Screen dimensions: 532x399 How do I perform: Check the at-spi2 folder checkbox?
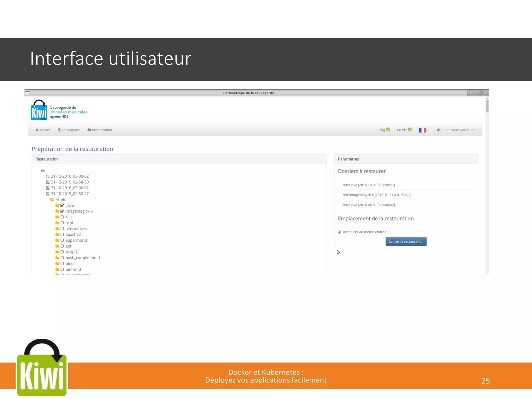coord(62,252)
